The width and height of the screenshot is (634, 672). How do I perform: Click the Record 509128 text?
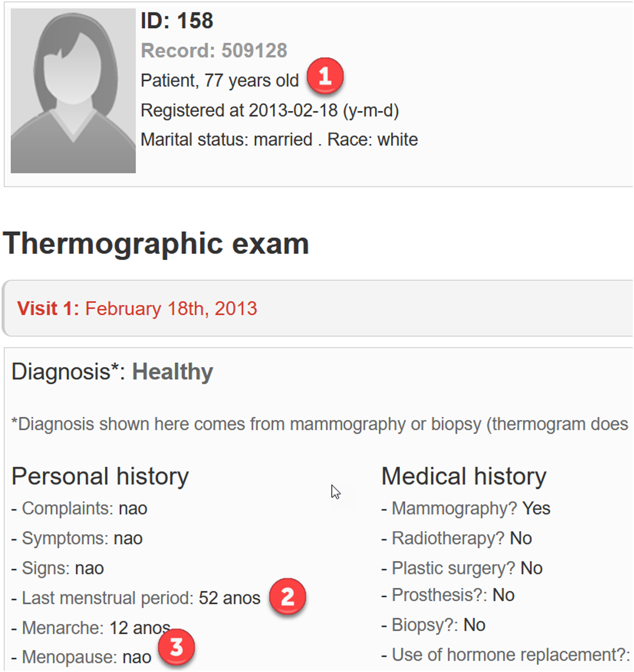[214, 51]
